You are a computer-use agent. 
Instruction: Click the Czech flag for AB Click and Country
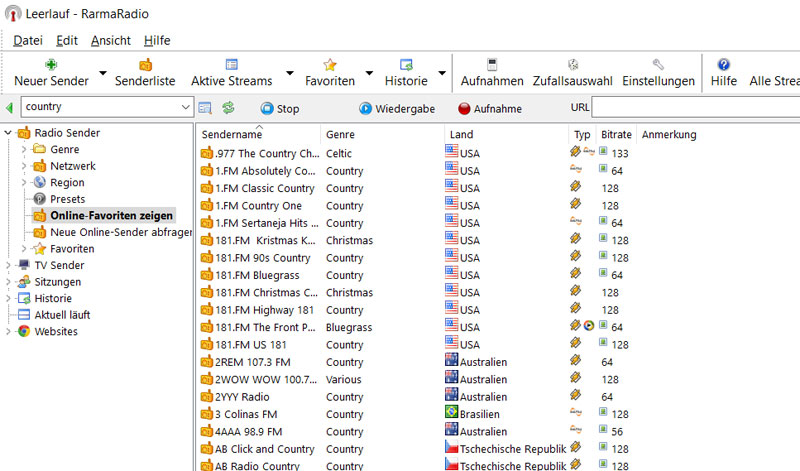[x=452, y=447]
